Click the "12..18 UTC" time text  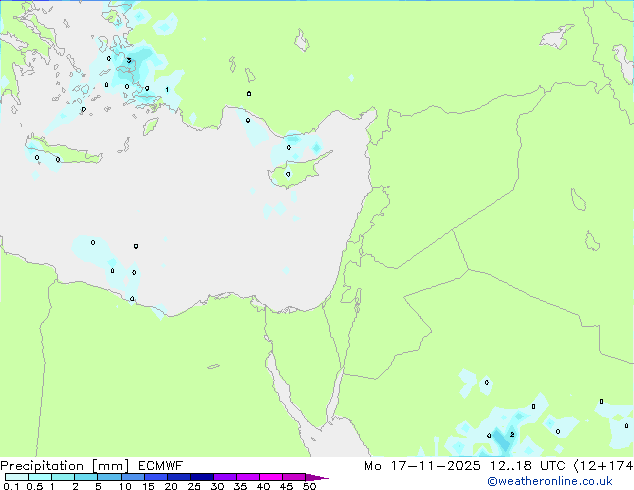527,466
